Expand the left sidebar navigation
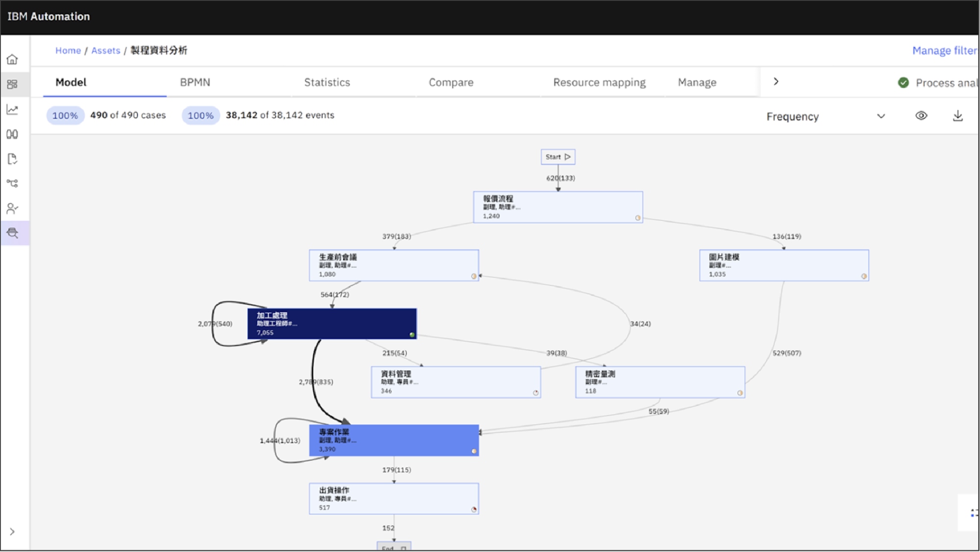The width and height of the screenshot is (980, 552). tap(12, 532)
